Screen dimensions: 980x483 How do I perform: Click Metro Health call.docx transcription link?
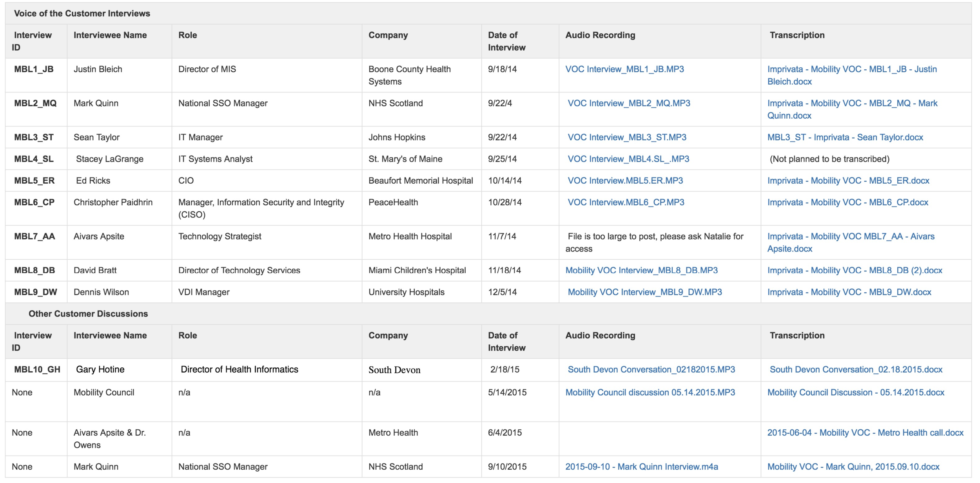click(x=865, y=433)
